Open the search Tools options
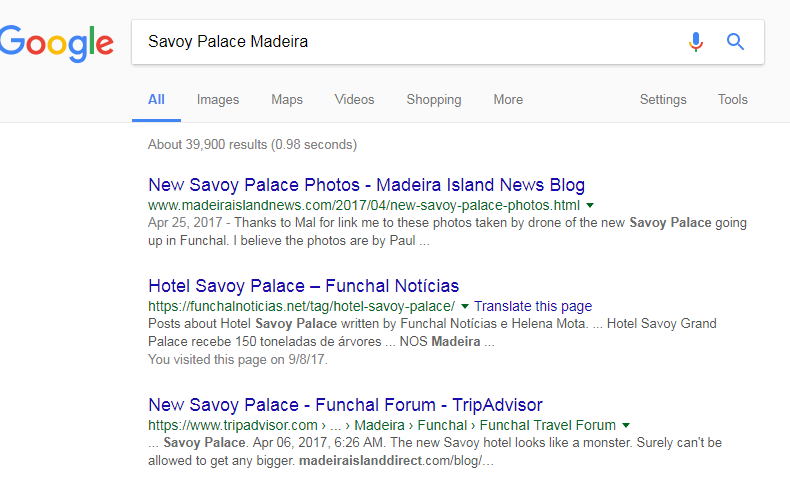Viewport: 790px width, 497px height. (x=733, y=100)
